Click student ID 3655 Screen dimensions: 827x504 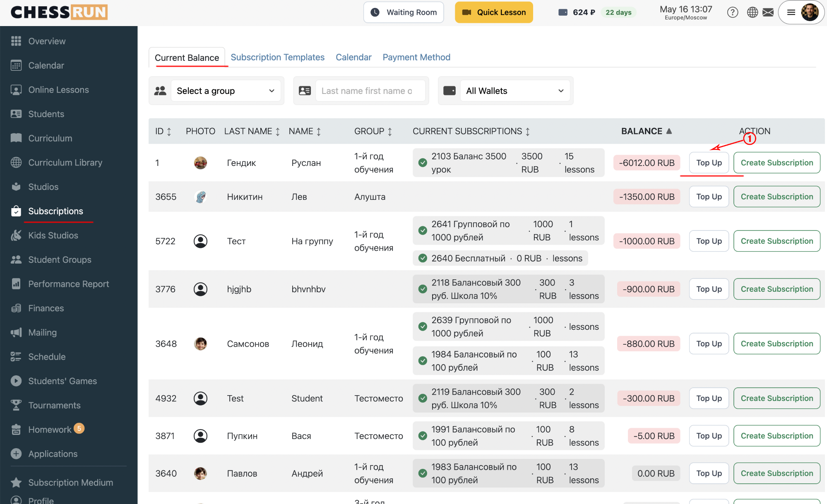pos(166,197)
